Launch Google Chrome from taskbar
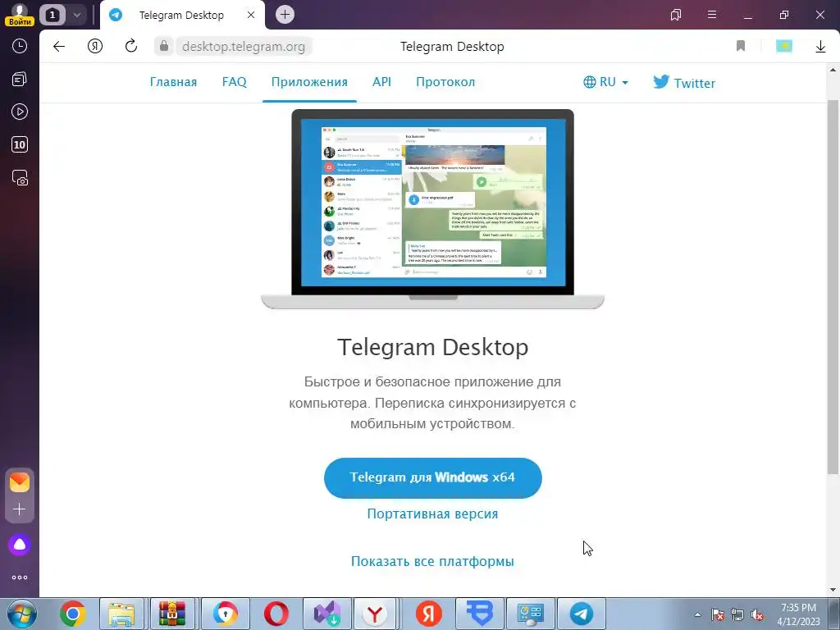 (x=73, y=614)
